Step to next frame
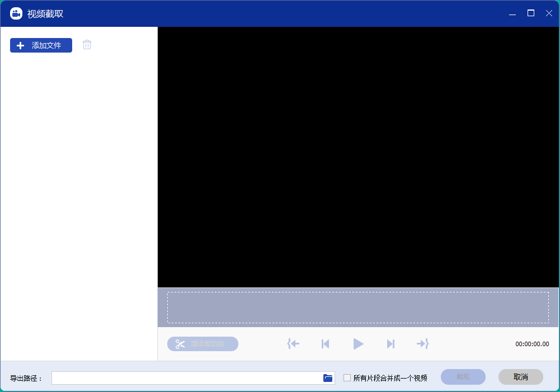The width and height of the screenshot is (560, 392). [x=390, y=344]
